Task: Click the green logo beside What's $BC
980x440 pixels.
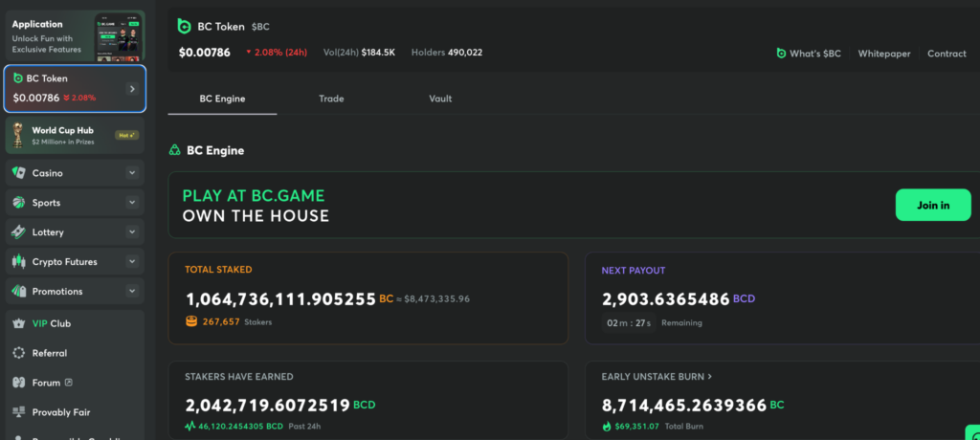Action: (x=781, y=54)
